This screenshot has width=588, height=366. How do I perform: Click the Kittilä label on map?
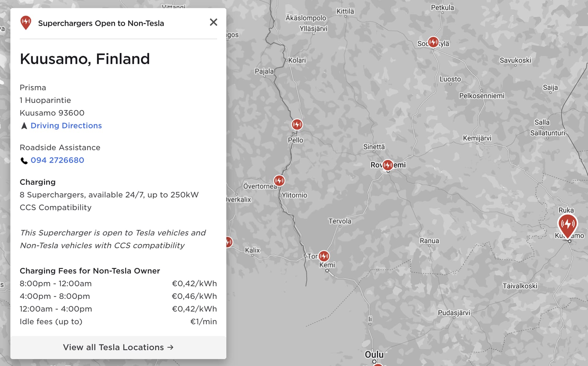click(345, 11)
